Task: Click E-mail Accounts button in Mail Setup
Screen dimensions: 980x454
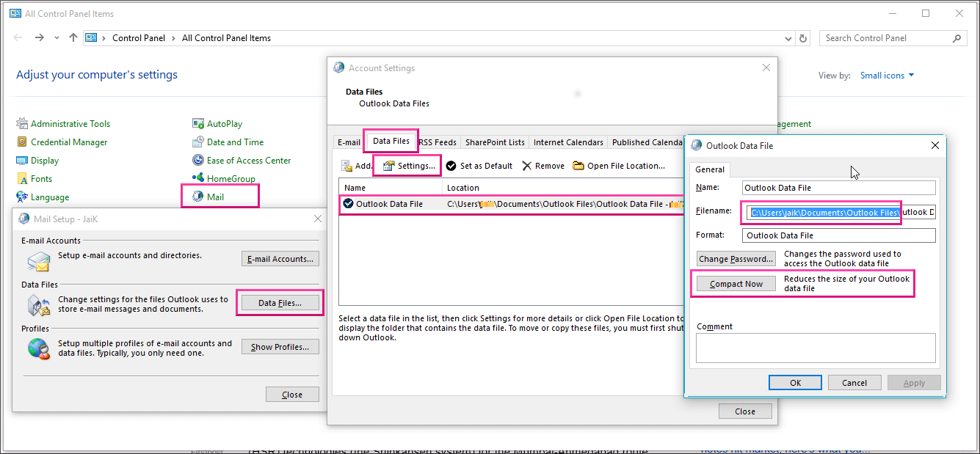Action: tap(280, 258)
